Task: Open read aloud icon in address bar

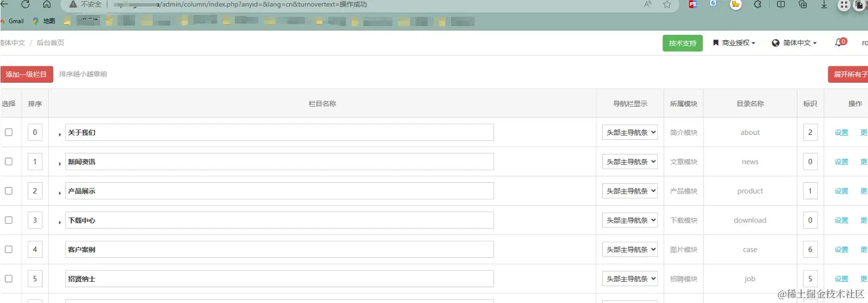Action: click(647, 4)
